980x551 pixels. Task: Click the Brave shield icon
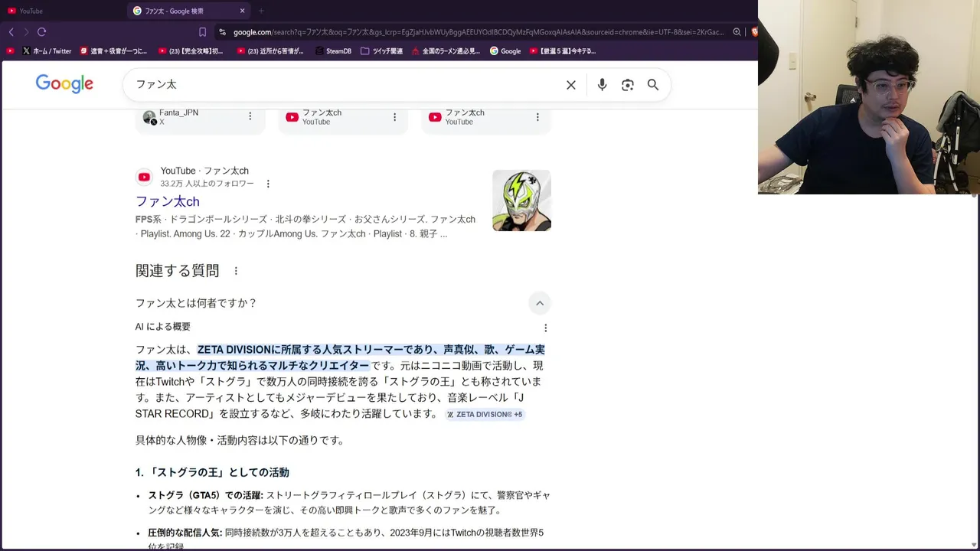(x=754, y=32)
